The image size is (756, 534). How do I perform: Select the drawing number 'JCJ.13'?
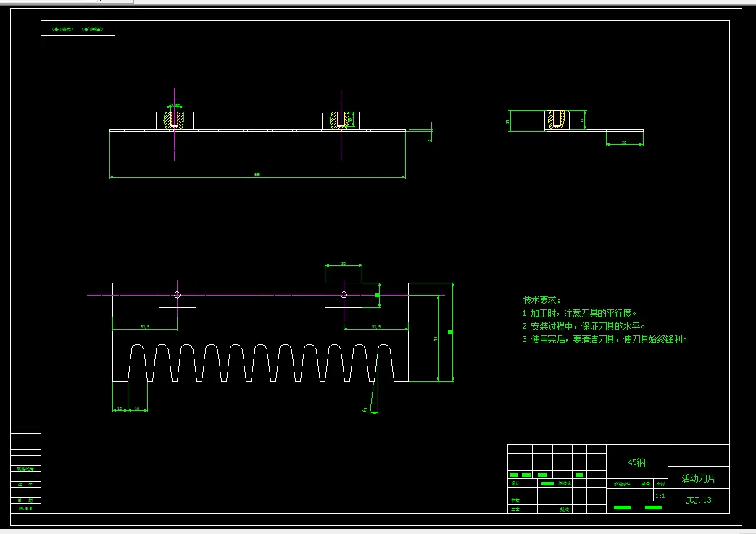tap(699, 500)
